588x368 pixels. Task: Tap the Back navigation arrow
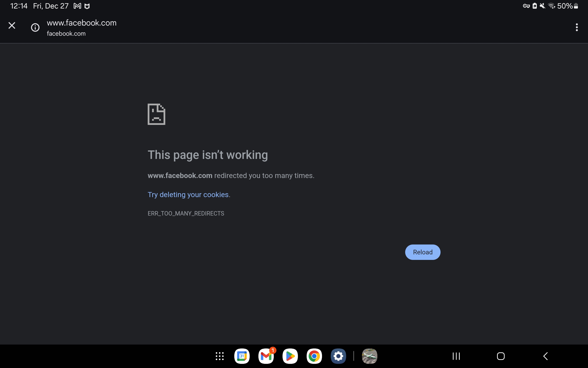pos(545,356)
